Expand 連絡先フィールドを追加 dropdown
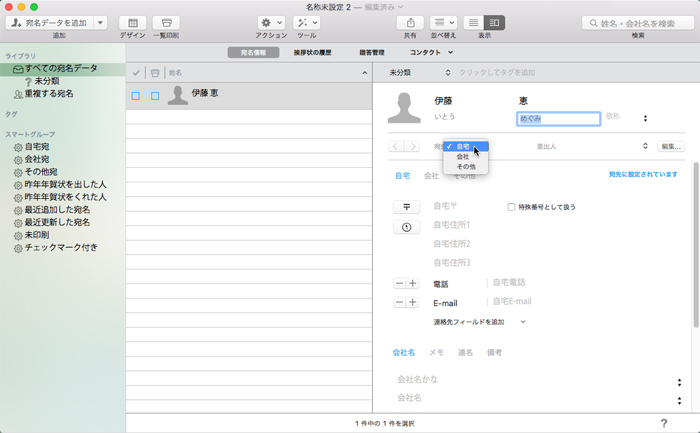 pyautogui.click(x=480, y=322)
